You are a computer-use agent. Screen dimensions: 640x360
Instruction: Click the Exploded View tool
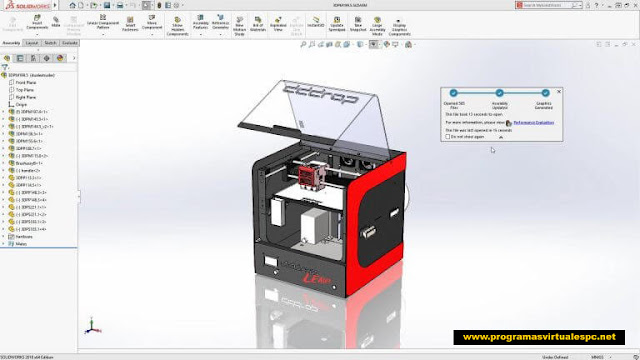(278, 24)
